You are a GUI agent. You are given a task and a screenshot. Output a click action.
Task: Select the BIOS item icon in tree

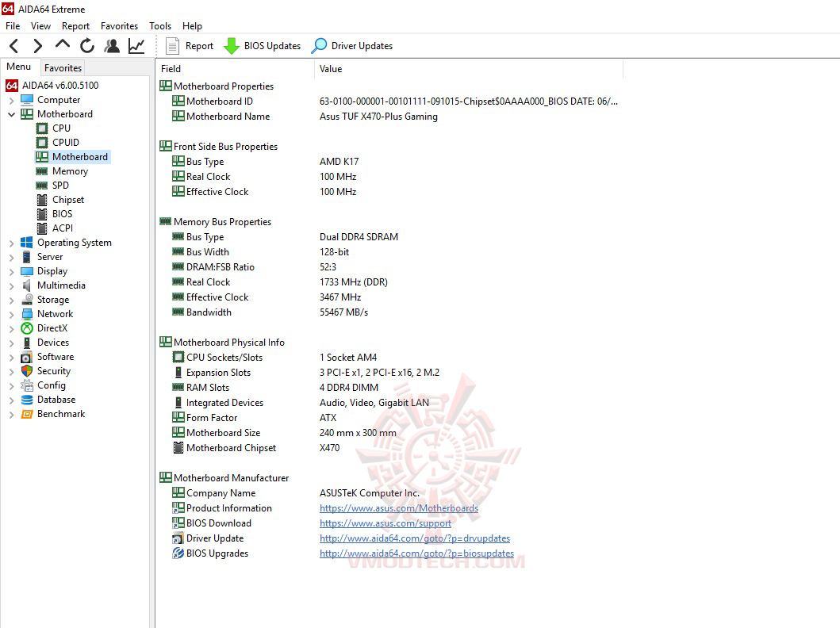click(x=42, y=214)
